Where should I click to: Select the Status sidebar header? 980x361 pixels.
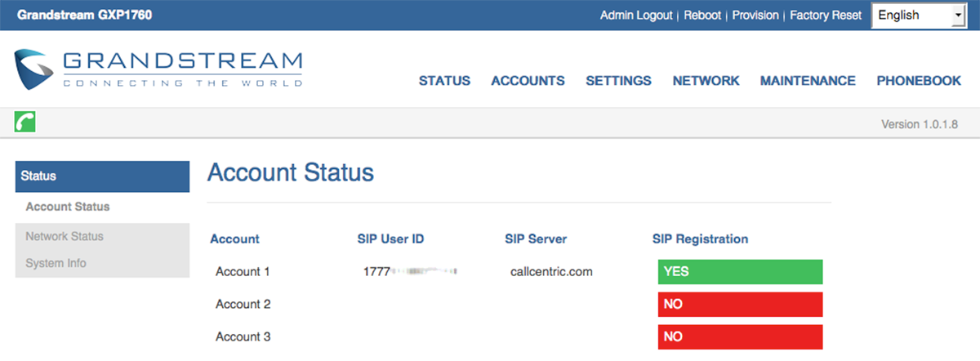(x=102, y=176)
